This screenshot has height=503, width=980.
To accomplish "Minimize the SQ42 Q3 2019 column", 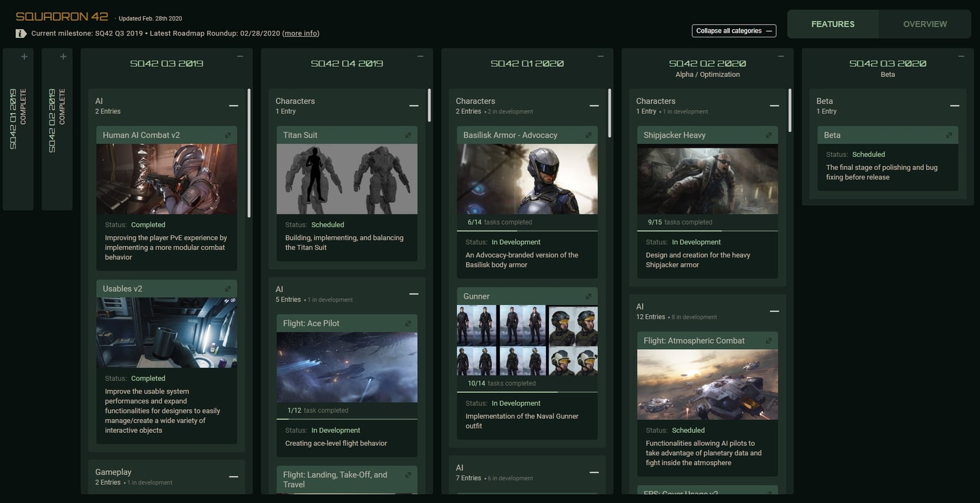I will tap(240, 57).
